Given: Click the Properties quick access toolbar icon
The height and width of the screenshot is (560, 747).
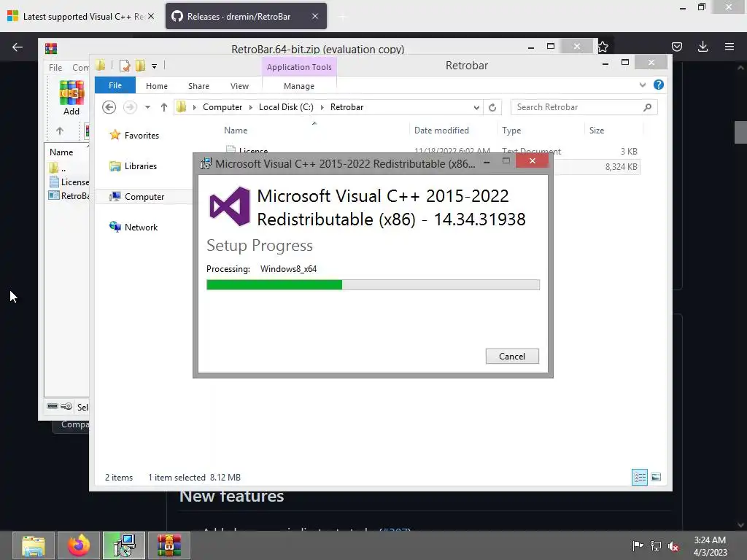Looking at the screenshot, I should [125, 66].
